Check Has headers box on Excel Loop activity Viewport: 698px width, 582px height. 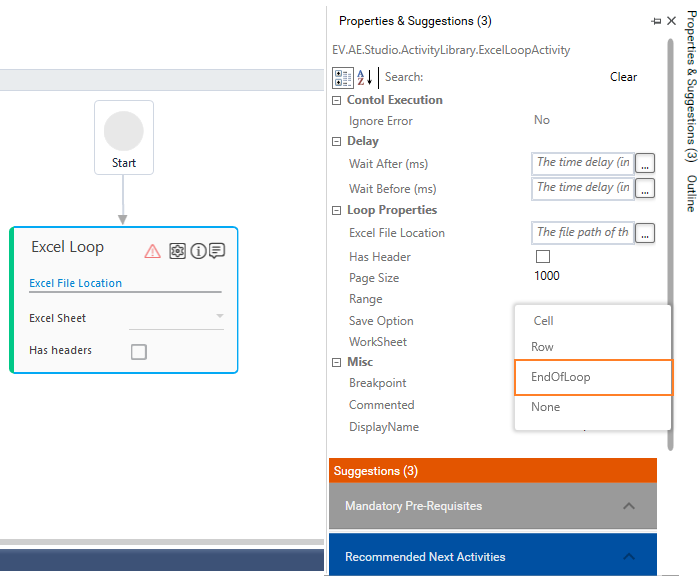(139, 351)
